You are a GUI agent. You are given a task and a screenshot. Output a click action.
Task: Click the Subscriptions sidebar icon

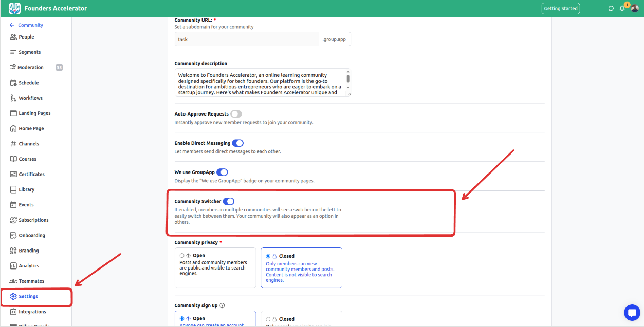13,220
